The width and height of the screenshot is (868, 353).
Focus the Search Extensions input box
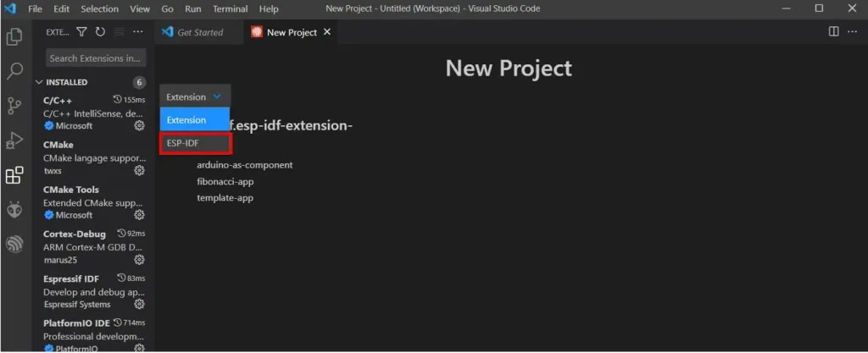pos(96,58)
